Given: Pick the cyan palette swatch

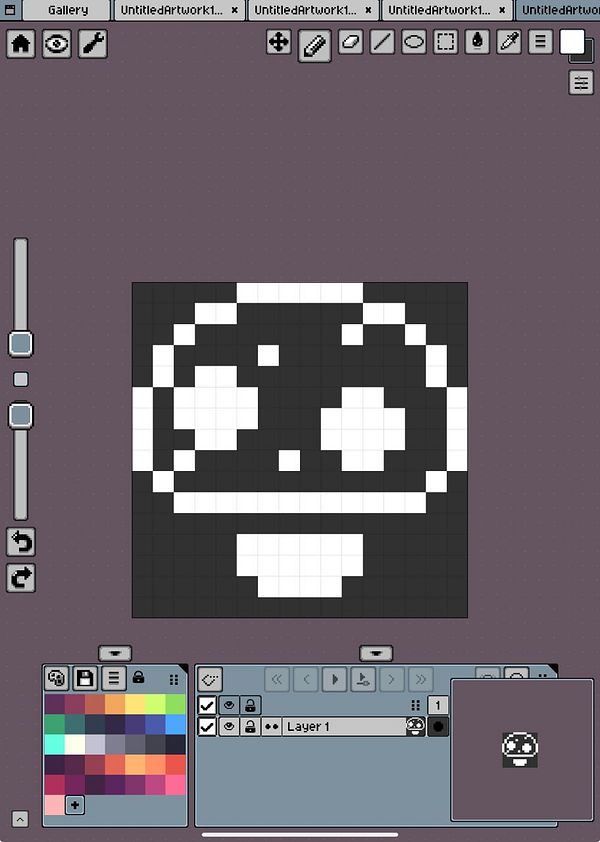Looking at the screenshot, I should [55, 745].
